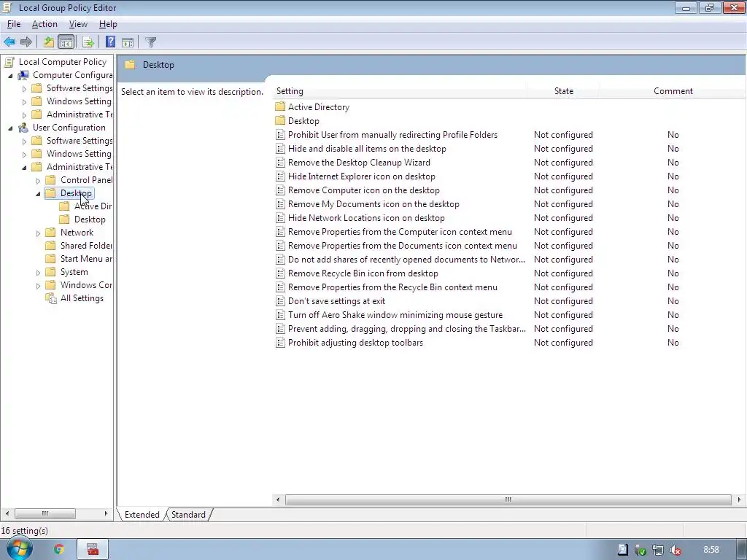This screenshot has width=747, height=560.
Task: Collapse the User Configuration node
Action: [x=10, y=128]
